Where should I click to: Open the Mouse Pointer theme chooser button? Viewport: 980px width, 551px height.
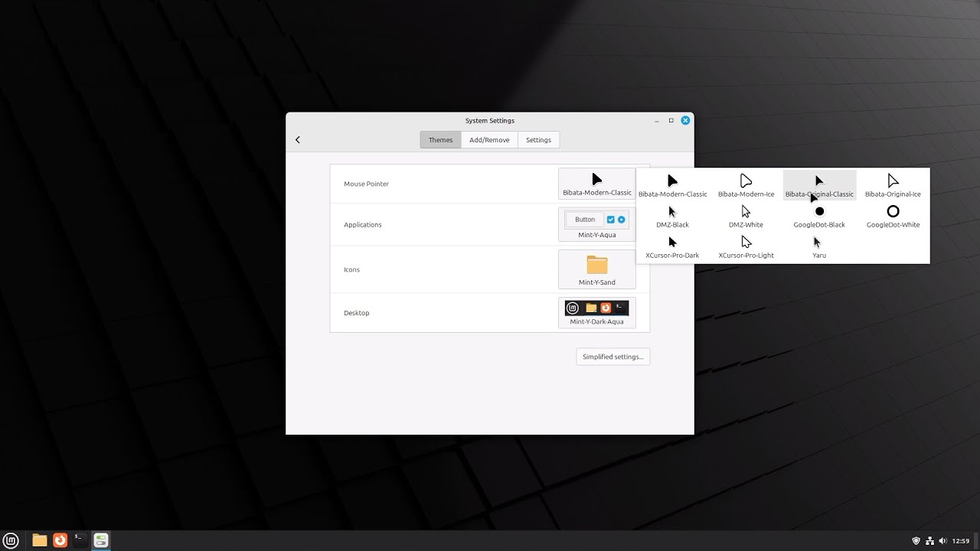(597, 184)
